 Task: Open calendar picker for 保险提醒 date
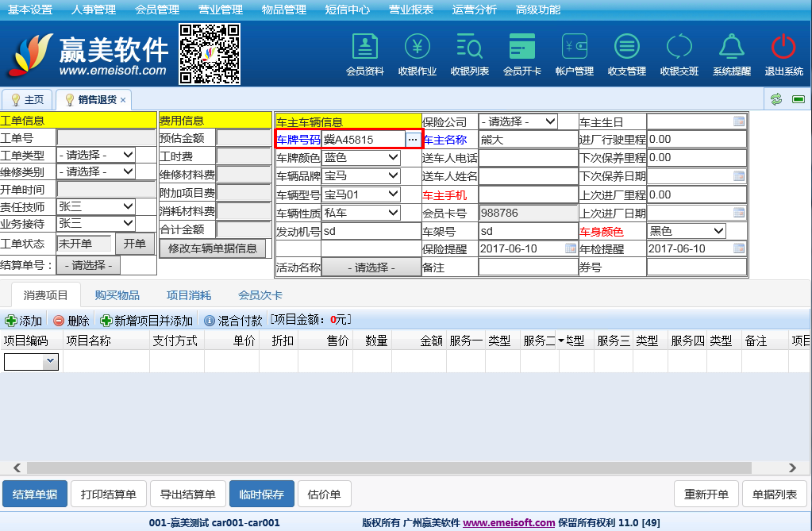point(571,248)
